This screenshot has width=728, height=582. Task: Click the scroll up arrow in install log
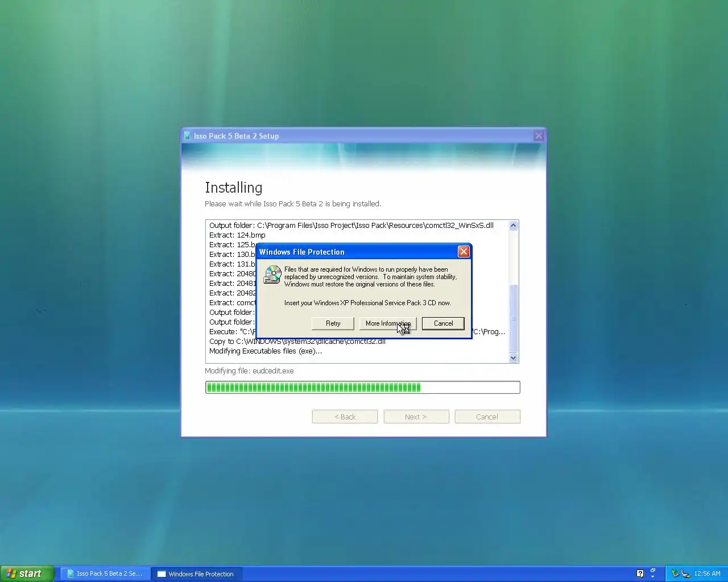pos(513,226)
